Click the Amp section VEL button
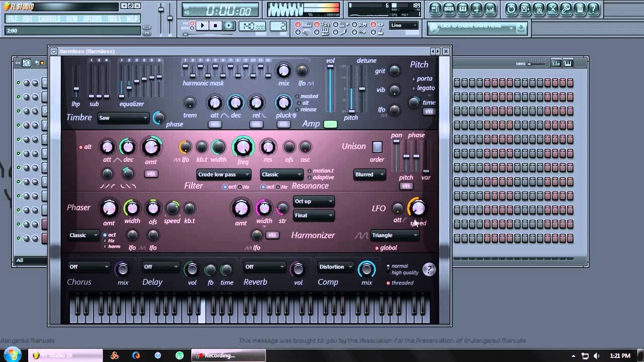Viewport: 644px width, 362px height. [x=331, y=124]
